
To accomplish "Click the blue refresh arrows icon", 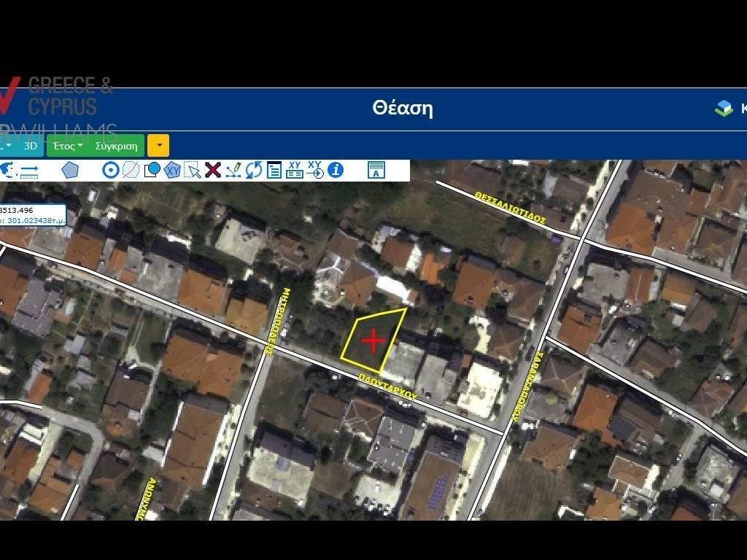I will (253, 170).
